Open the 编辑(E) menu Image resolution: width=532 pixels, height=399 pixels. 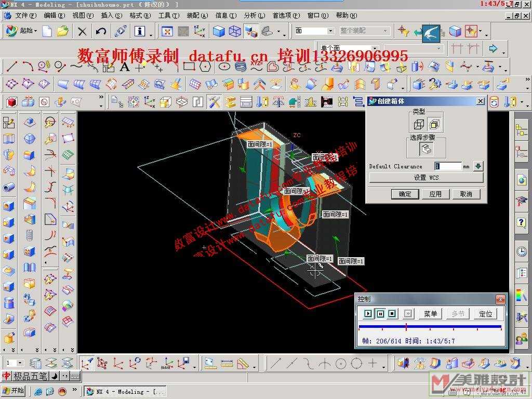tap(54, 16)
